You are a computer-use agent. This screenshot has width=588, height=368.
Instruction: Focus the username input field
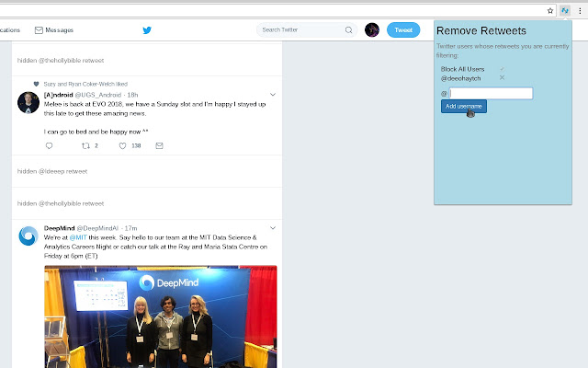pos(491,93)
